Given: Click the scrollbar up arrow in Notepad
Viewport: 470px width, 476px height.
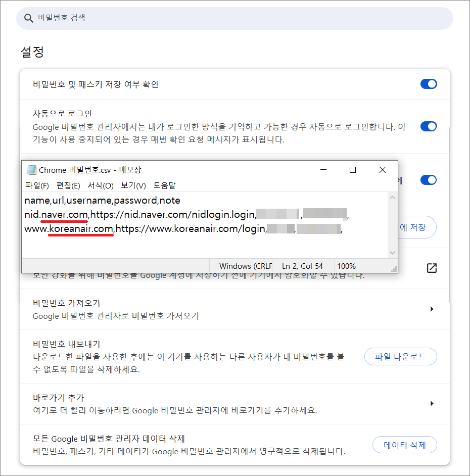Looking at the screenshot, I should pyautogui.click(x=393, y=198).
